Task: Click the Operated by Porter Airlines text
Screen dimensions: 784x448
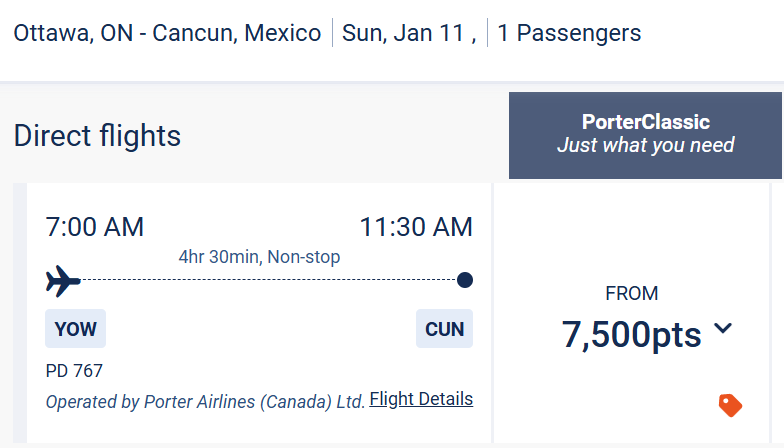Action: coord(205,402)
